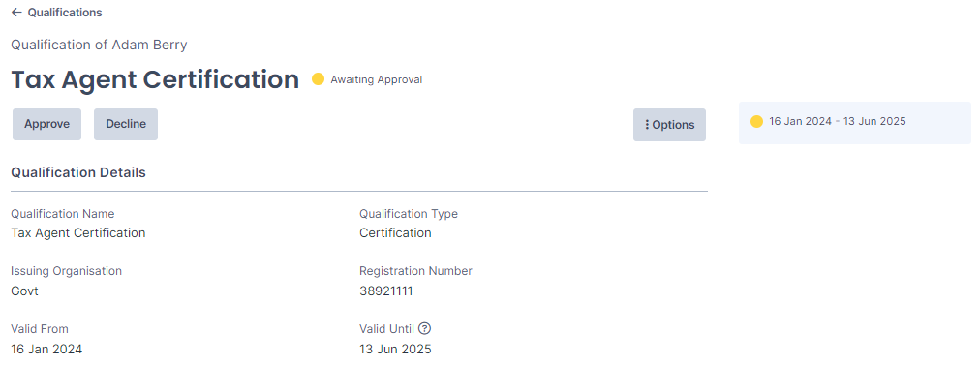The image size is (980, 367).
Task: Click the Issuing Organisation value Govt
Action: [24, 291]
